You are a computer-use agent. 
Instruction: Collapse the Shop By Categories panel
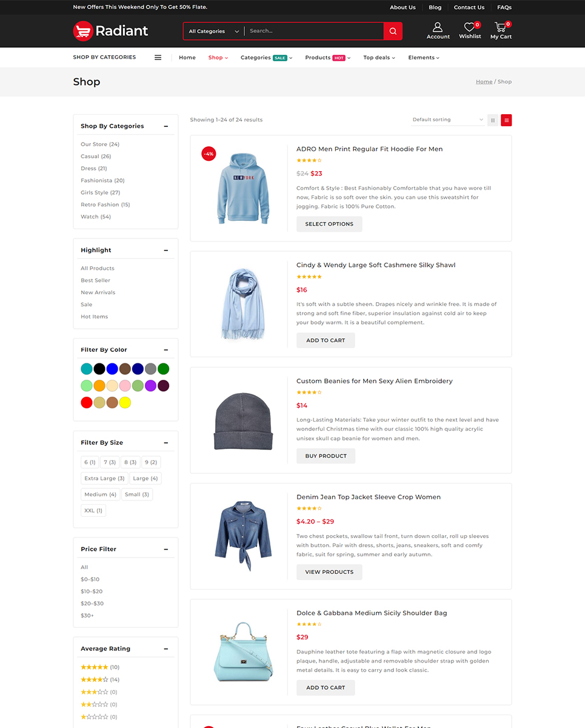[x=166, y=126]
